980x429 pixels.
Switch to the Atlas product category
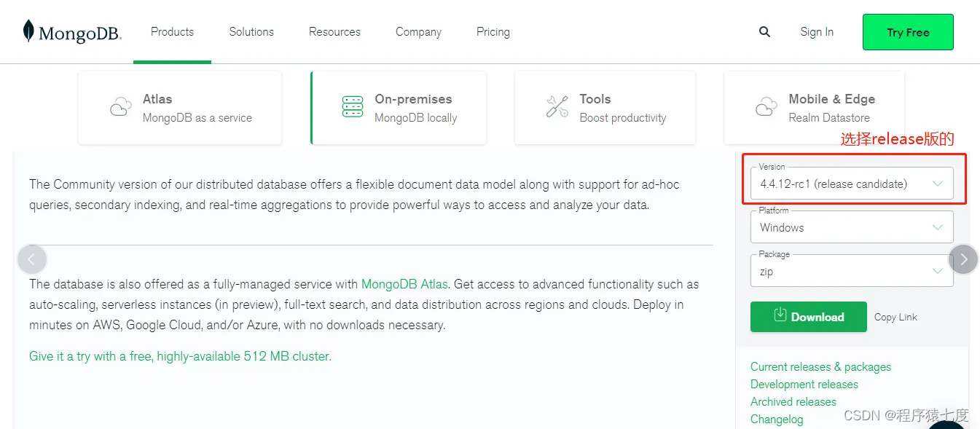(179, 106)
